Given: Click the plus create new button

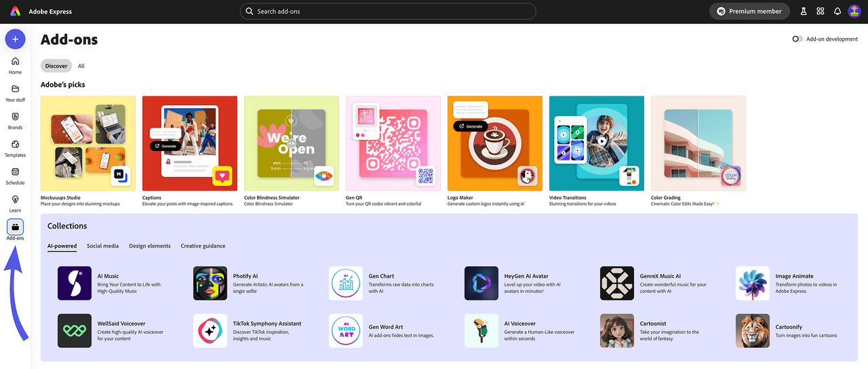Looking at the screenshot, I should 15,39.
